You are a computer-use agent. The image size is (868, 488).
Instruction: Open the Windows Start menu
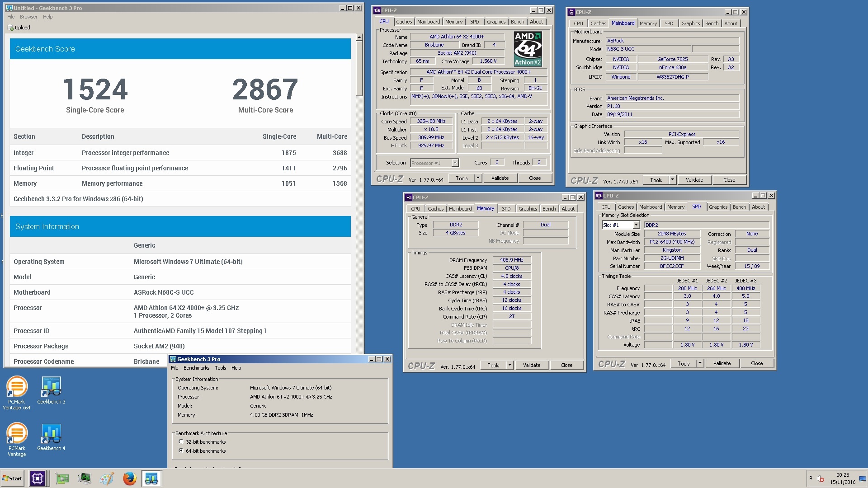click(12, 478)
